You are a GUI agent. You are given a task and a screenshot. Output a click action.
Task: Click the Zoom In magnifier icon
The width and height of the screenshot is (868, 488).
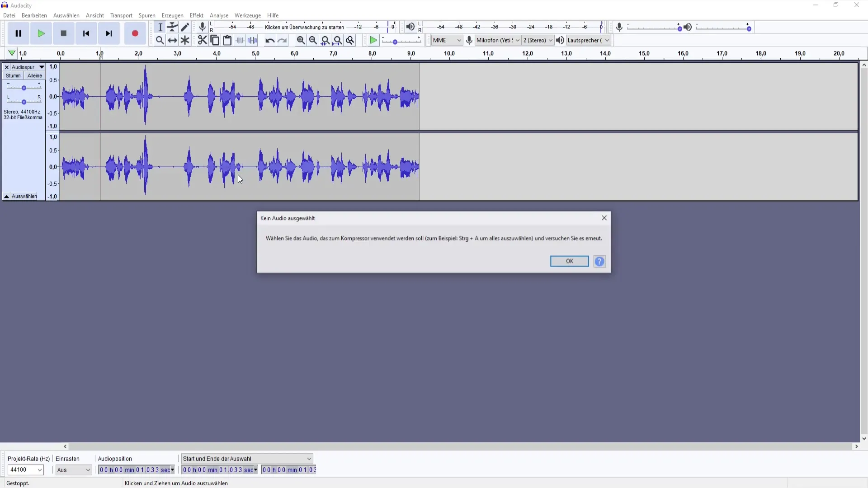click(x=301, y=40)
